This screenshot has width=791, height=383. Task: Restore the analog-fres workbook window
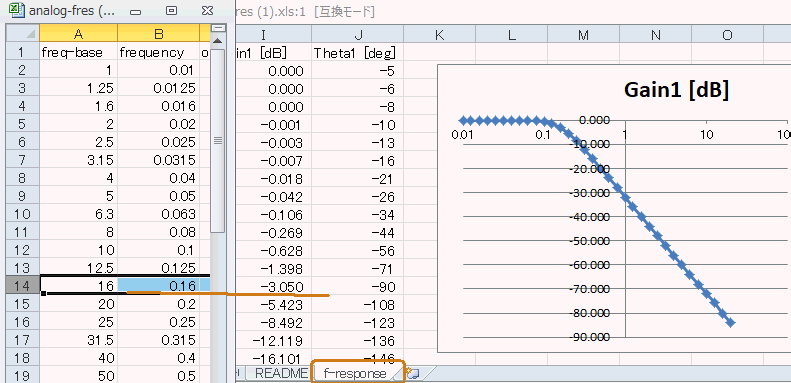(172, 11)
